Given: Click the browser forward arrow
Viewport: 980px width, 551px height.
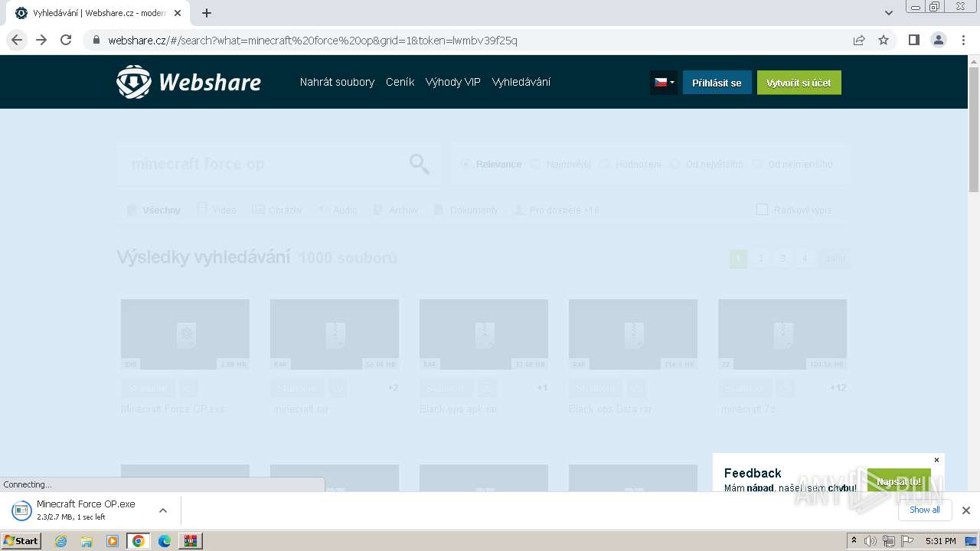Looking at the screenshot, I should point(41,40).
